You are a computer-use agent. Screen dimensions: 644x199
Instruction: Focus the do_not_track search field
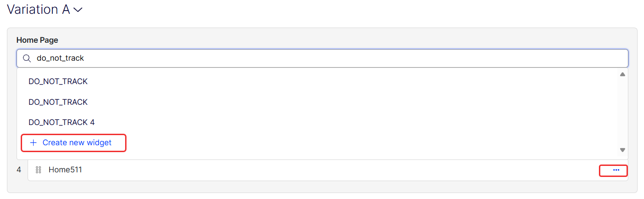[322, 58]
